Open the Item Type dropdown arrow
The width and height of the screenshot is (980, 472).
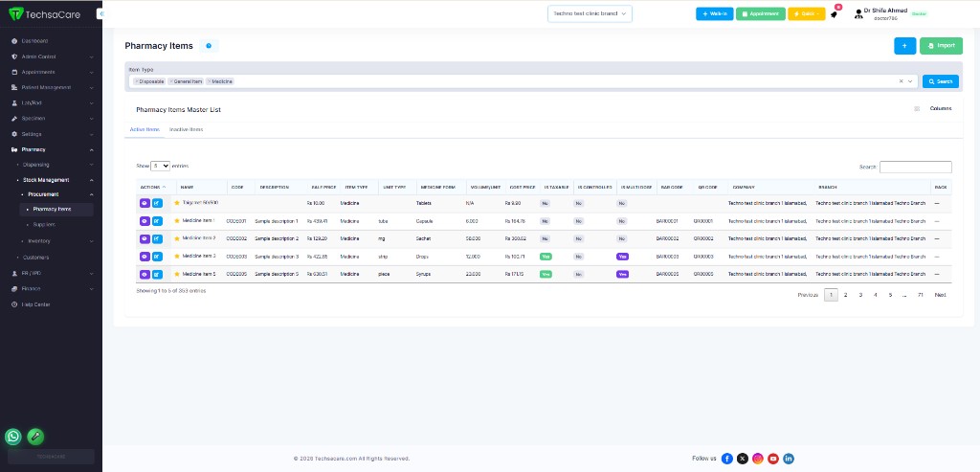[x=911, y=81]
